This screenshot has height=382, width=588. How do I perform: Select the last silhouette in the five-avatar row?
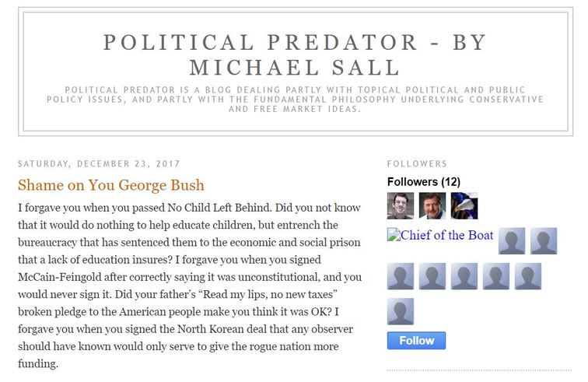[x=527, y=276]
